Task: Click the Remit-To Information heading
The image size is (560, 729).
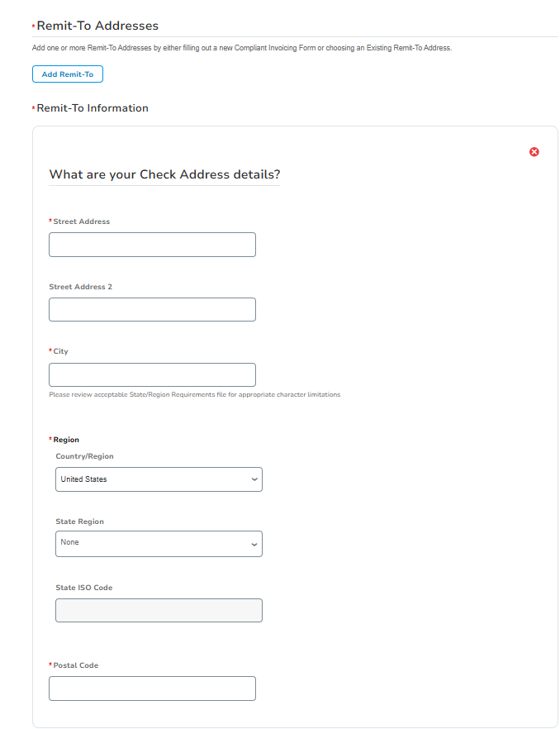Action: point(93,108)
